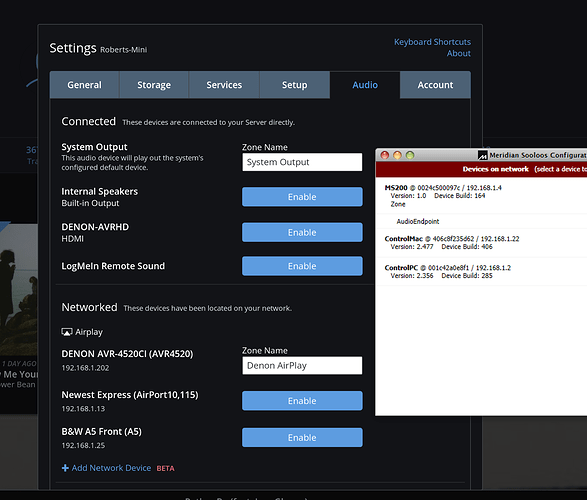Select the ControlMac device in Meridian window
The height and width of the screenshot is (500, 587).
tap(481, 243)
